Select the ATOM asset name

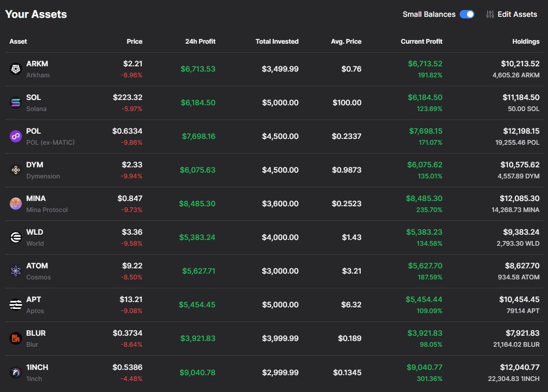click(x=37, y=266)
